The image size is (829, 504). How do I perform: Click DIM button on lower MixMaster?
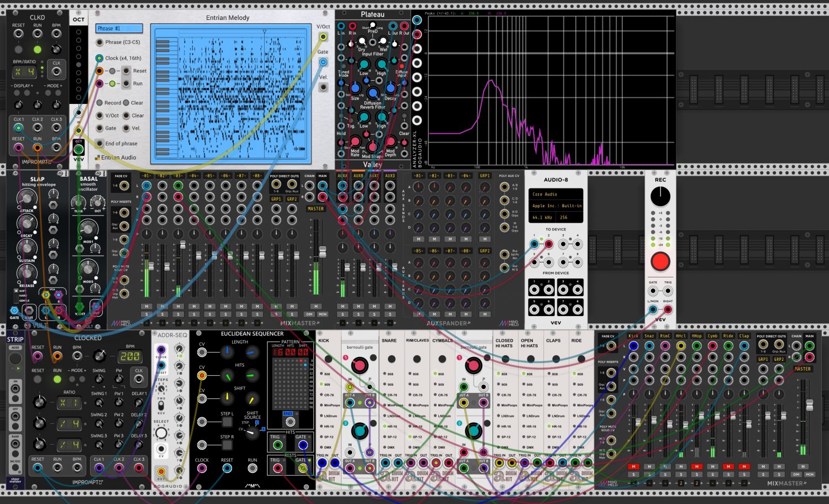796,475
